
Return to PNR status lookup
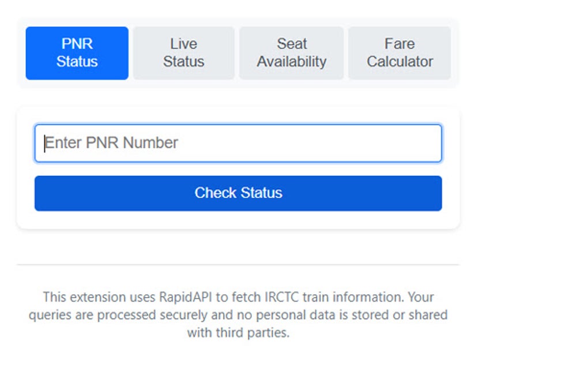[x=77, y=52]
